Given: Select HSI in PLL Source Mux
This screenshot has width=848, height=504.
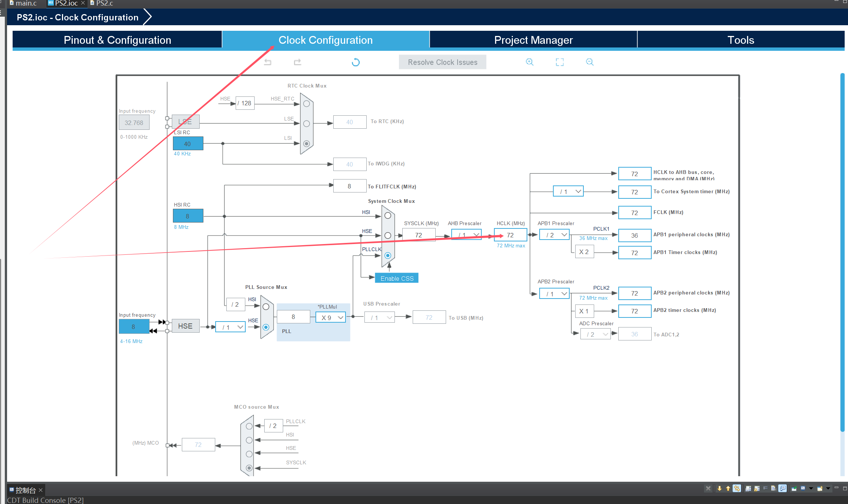Looking at the screenshot, I should 266,307.
